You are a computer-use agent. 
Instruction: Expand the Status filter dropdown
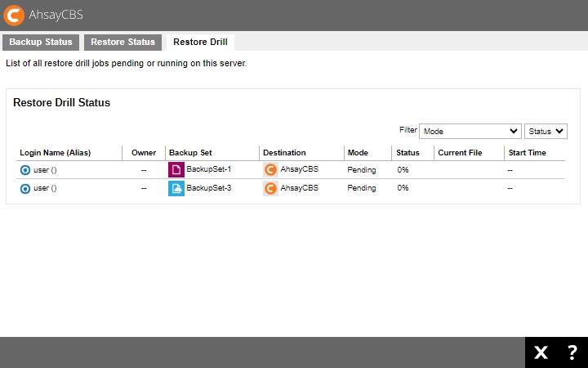tap(546, 131)
